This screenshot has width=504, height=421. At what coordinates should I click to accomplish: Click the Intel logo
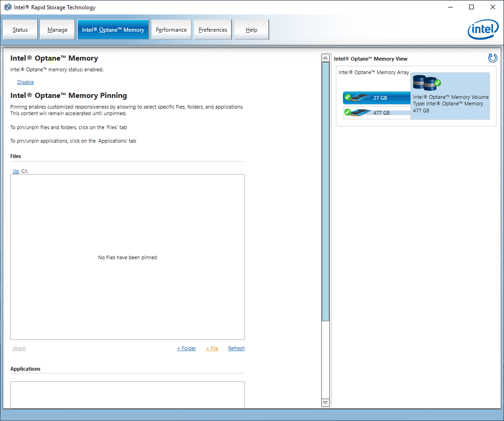pyautogui.click(x=483, y=29)
